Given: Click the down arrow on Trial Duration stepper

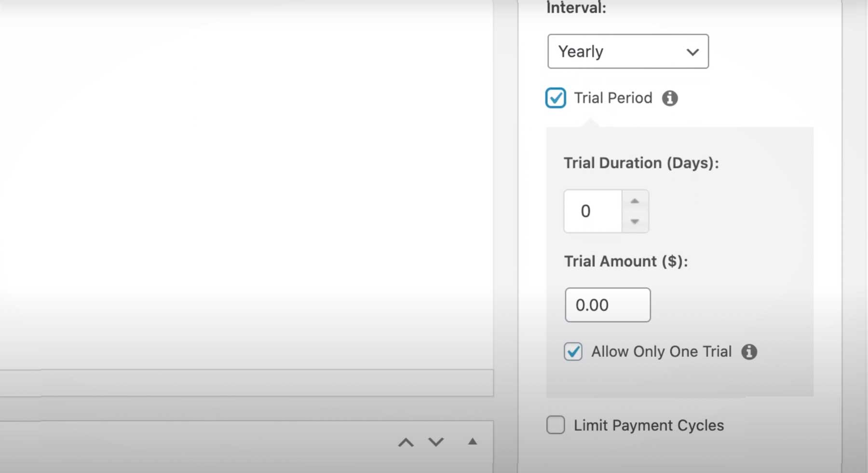Looking at the screenshot, I should (635, 223).
